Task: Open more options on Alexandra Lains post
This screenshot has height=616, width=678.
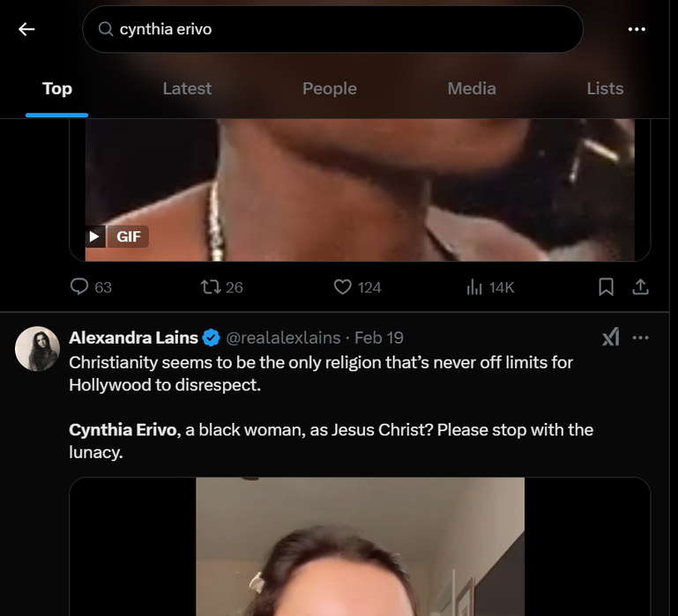Action: (641, 338)
